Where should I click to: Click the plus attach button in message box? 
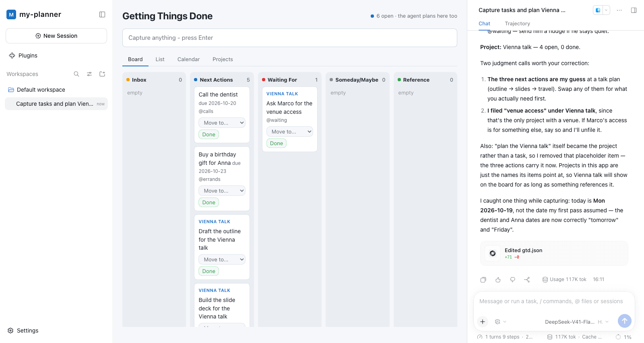tap(483, 321)
